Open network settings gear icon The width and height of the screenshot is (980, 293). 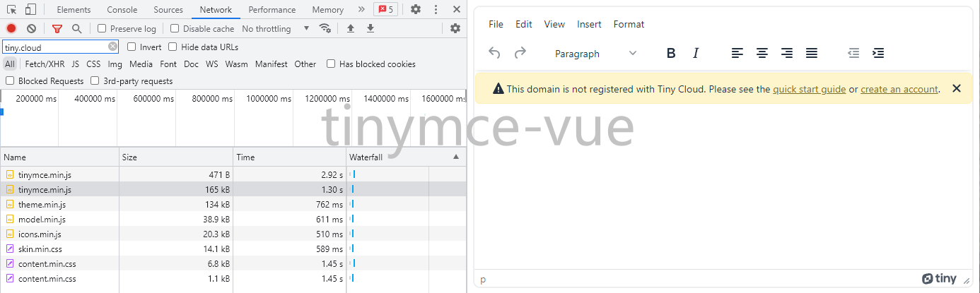[455, 28]
